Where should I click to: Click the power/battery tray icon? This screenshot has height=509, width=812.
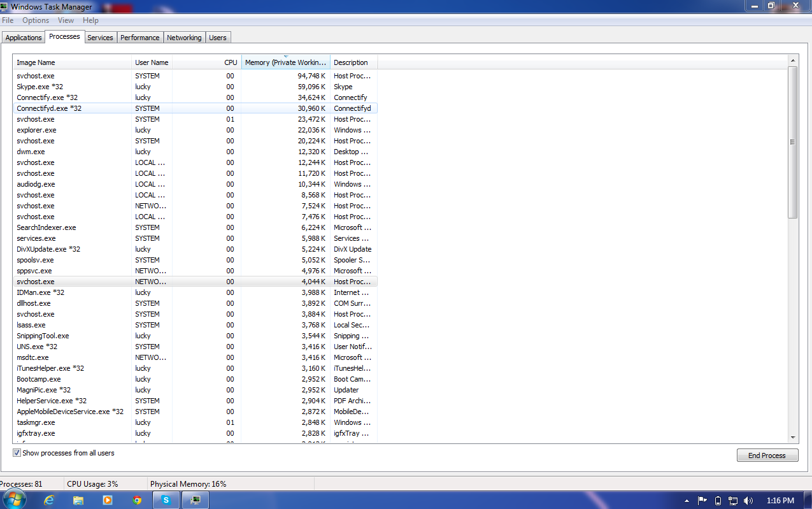pyautogui.click(x=718, y=501)
